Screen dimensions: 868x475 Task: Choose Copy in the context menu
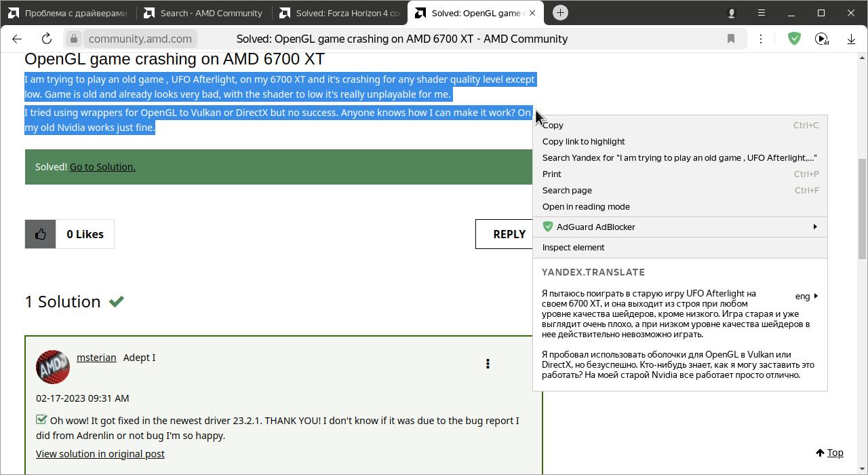(x=680, y=125)
